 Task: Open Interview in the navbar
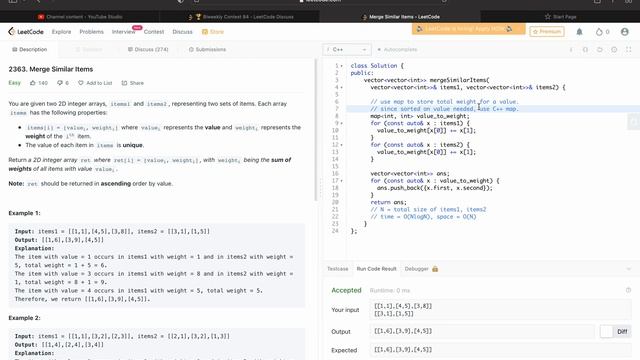123,31
